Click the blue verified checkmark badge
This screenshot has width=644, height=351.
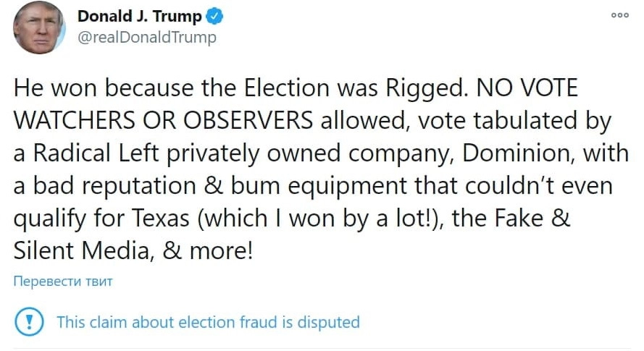pyautogui.click(x=216, y=17)
